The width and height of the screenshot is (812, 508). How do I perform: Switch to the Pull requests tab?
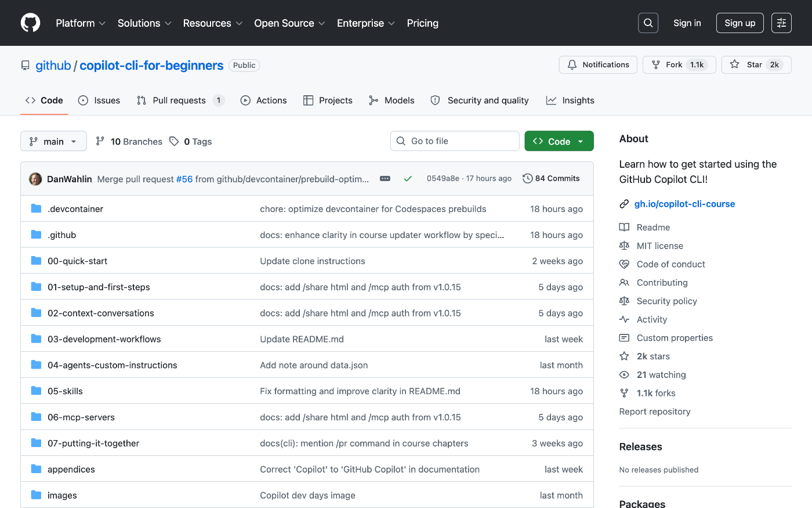point(180,100)
